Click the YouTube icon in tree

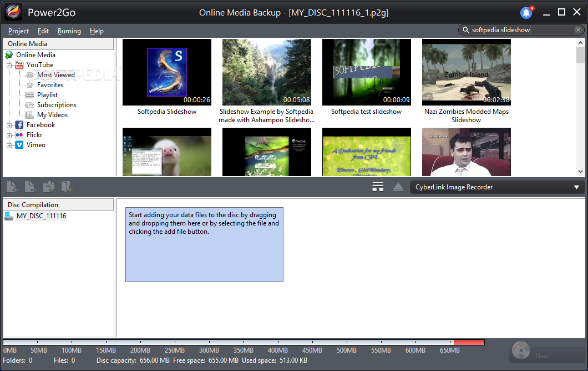point(19,65)
